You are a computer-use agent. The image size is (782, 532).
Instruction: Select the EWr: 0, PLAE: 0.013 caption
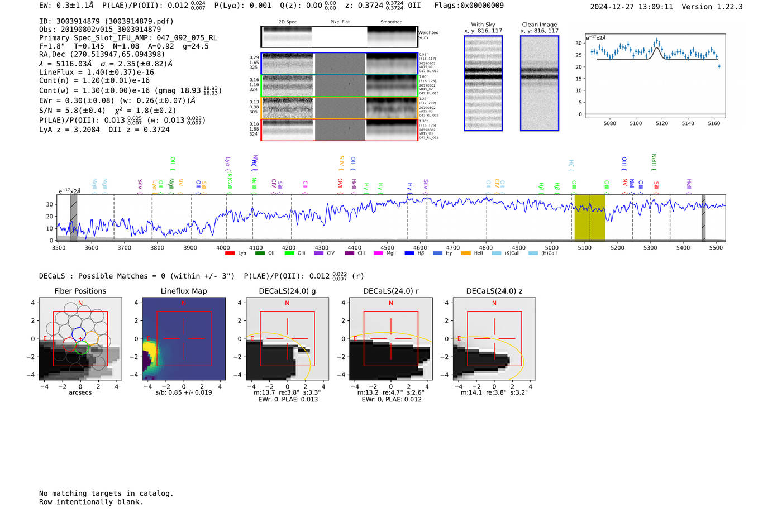[288, 400]
